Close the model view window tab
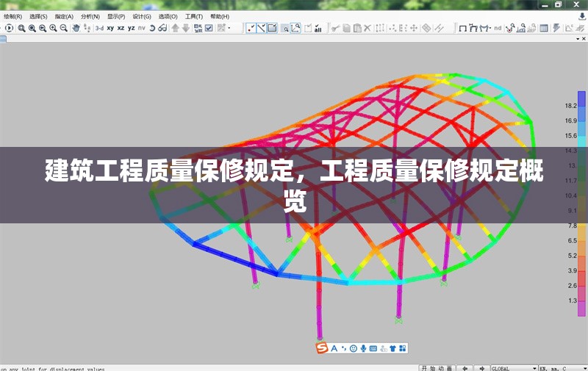588x371 pixels. (x=584, y=39)
